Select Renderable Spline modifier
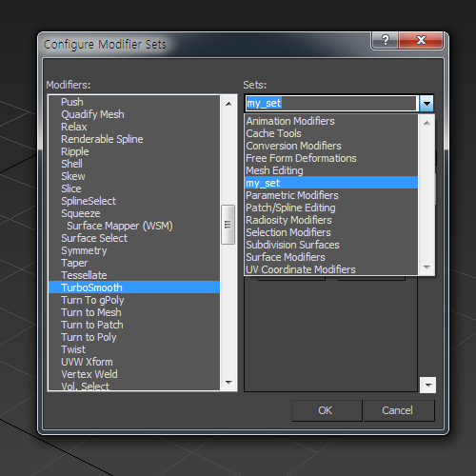The height and width of the screenshot is (476, 476). click(x=134, y=139)
